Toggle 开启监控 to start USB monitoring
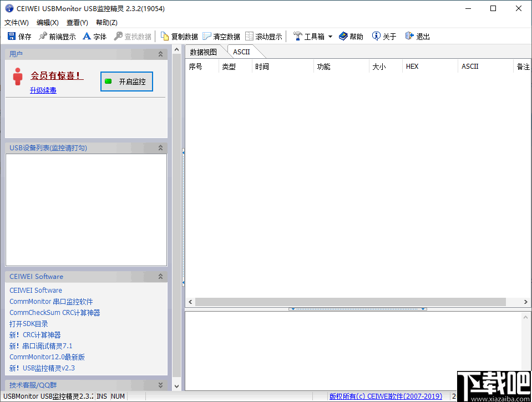Screen dimensions: 532x402 pyautogui.click(x=126, y=81)
